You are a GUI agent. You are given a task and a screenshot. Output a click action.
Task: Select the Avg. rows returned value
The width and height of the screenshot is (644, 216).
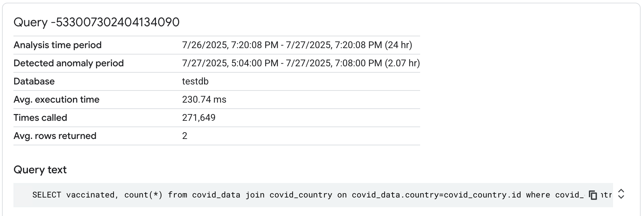point(185,136)
